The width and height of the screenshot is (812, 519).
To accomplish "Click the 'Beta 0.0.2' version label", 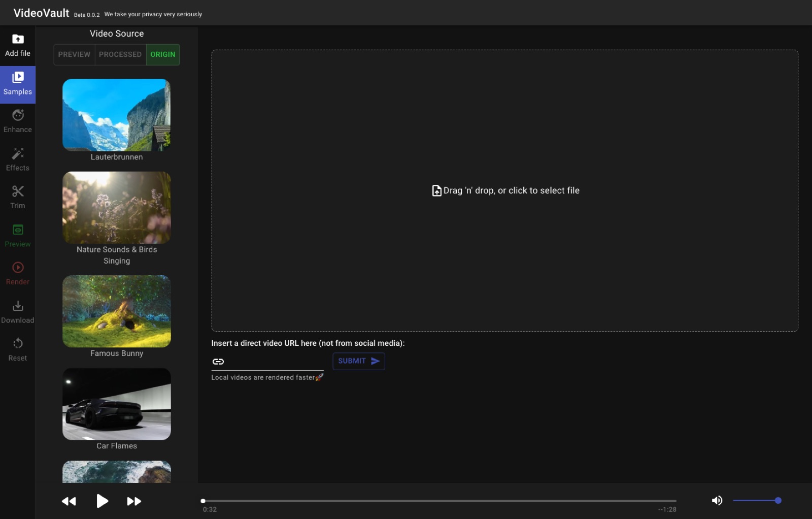I will pos(87,15).
